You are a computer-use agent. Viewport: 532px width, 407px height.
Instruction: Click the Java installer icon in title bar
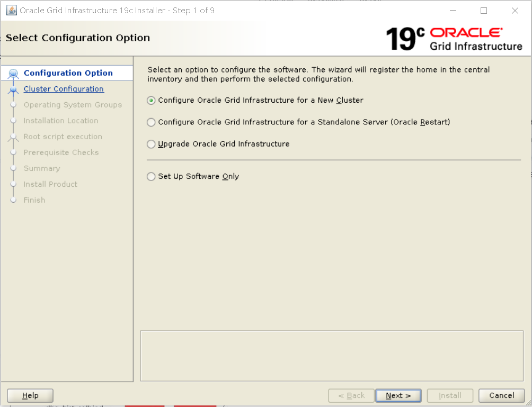click(x=12, y=11)
